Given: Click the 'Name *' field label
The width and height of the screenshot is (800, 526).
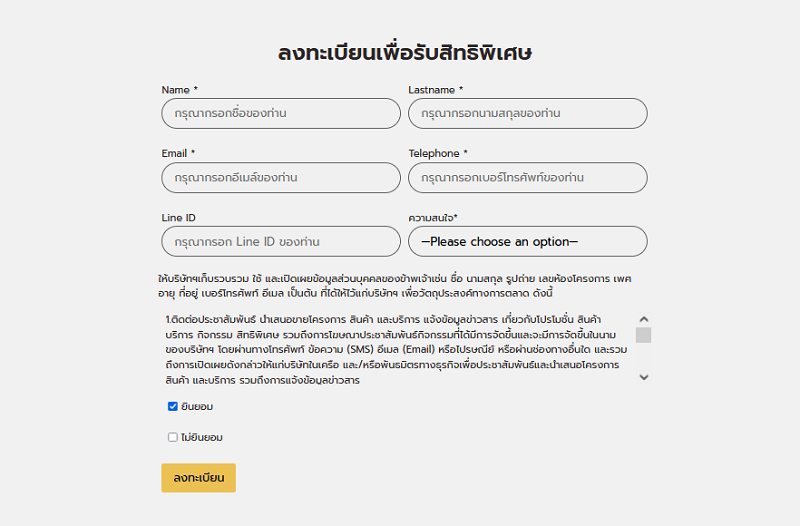Looking at the screenshot, I should 180,90.
